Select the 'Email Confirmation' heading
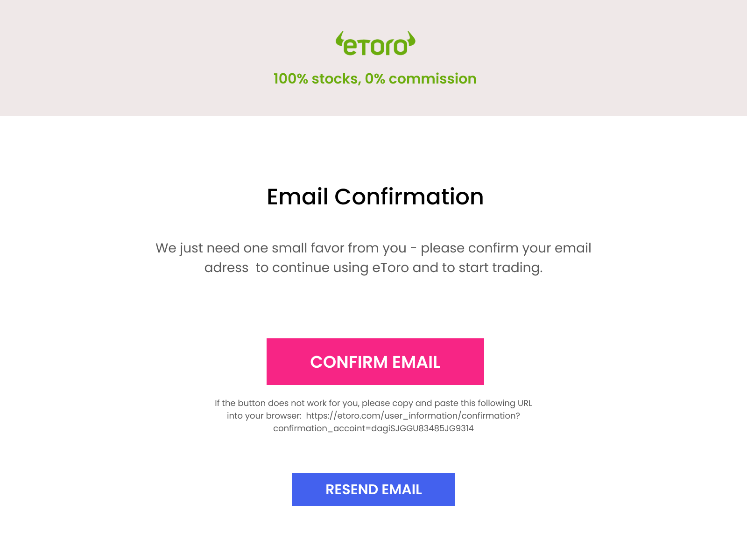 coord(374,197)
